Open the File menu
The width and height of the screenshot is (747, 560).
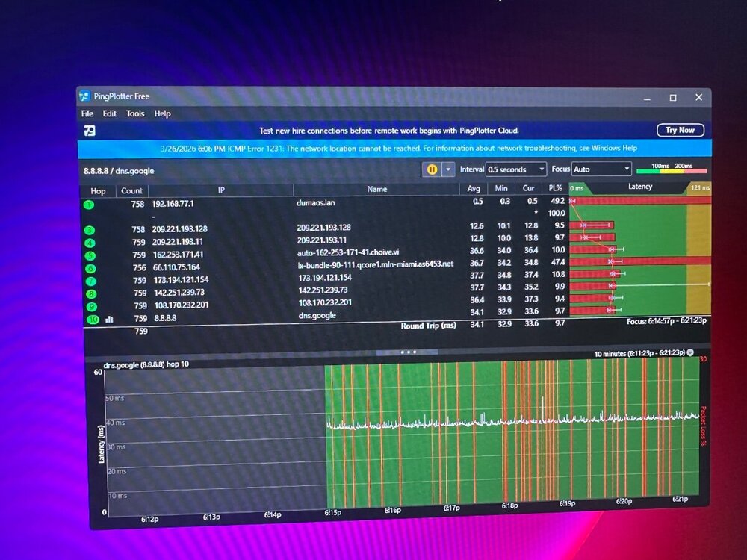coord(87,113)
